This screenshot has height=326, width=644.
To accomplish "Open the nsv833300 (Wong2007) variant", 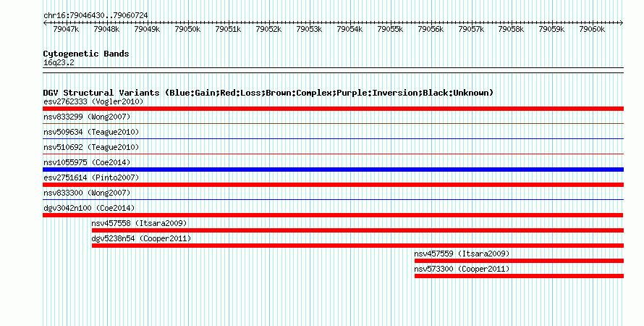I will (x=87, y=193).
